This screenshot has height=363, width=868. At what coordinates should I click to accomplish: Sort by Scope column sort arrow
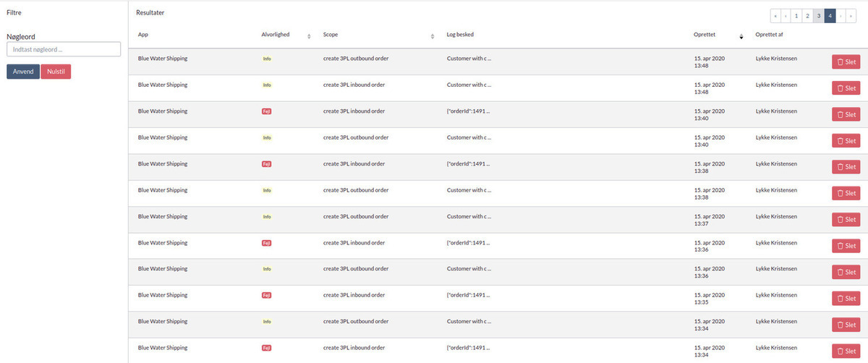tap(432, 35)
